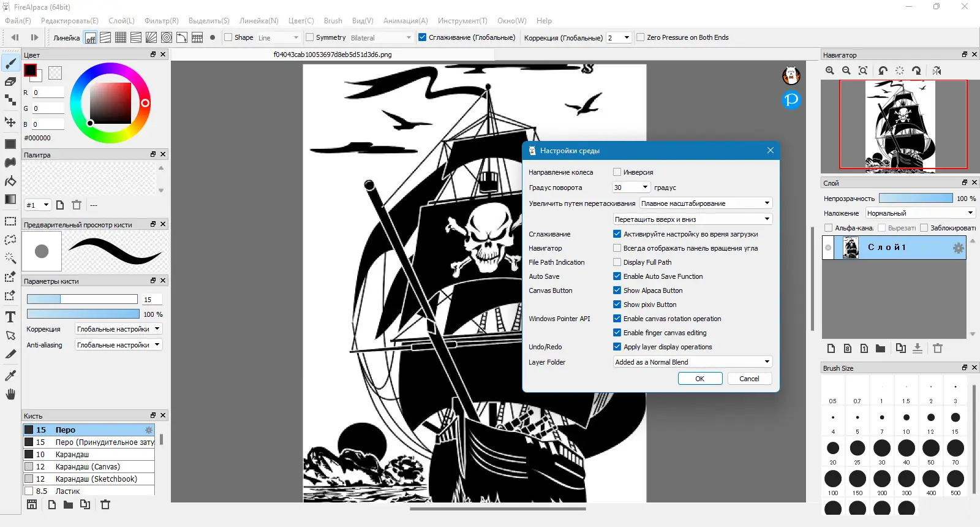Open the Вид(V) menu
980x527 pixels.
(x=363, y=21)
